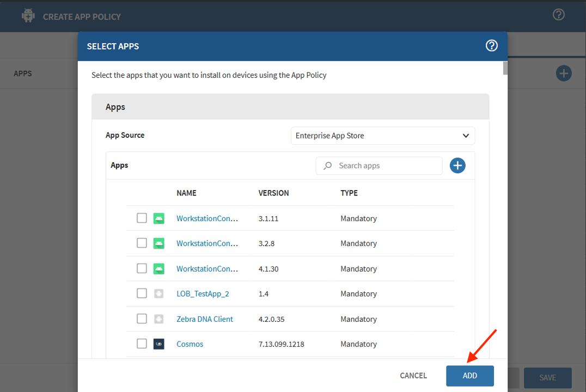
Task: Sort by the VERSION column header
Action: pos(273,193)
